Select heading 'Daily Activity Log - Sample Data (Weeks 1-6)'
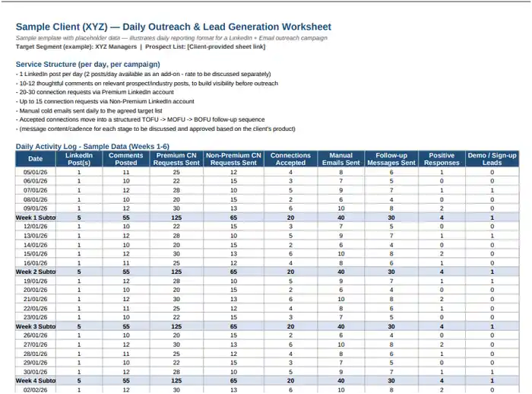The width and height of the screenshot is (532, 394). [x=92, y=146]
